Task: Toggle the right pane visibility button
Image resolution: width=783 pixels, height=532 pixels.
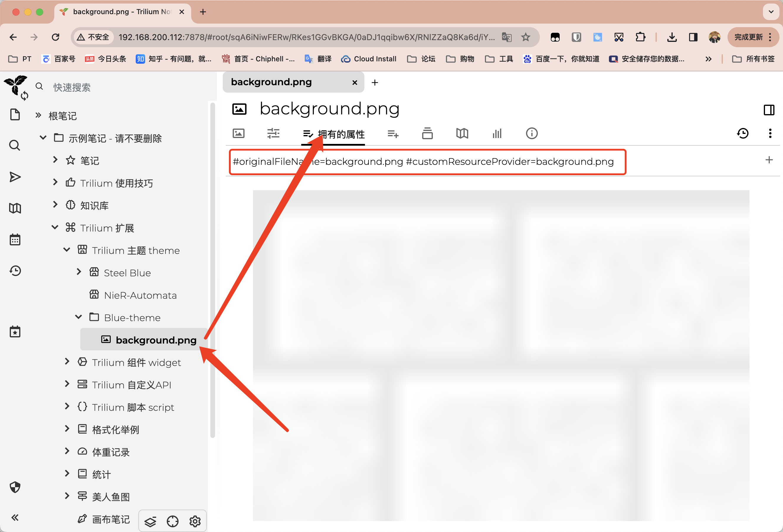Action: coord(769,110)
